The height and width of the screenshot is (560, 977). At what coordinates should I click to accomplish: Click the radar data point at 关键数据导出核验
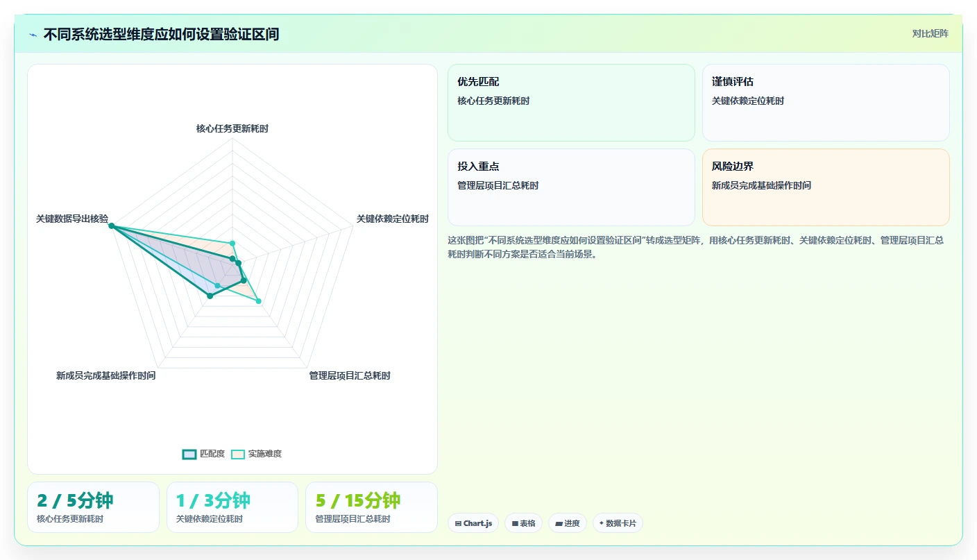coord(111,226)
